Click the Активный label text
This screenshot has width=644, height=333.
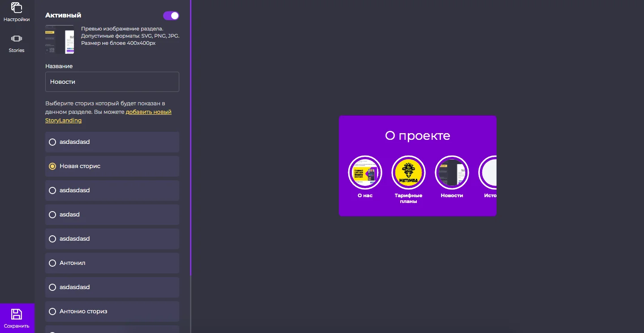(x=63, y=15)
